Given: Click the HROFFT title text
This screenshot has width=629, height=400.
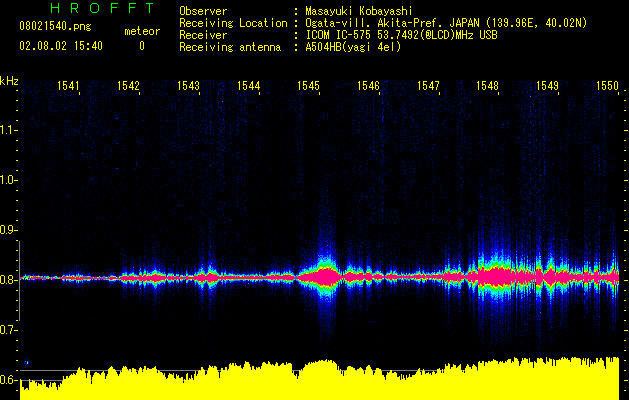Looking at the screenshot, I should (x=102, y=8).
